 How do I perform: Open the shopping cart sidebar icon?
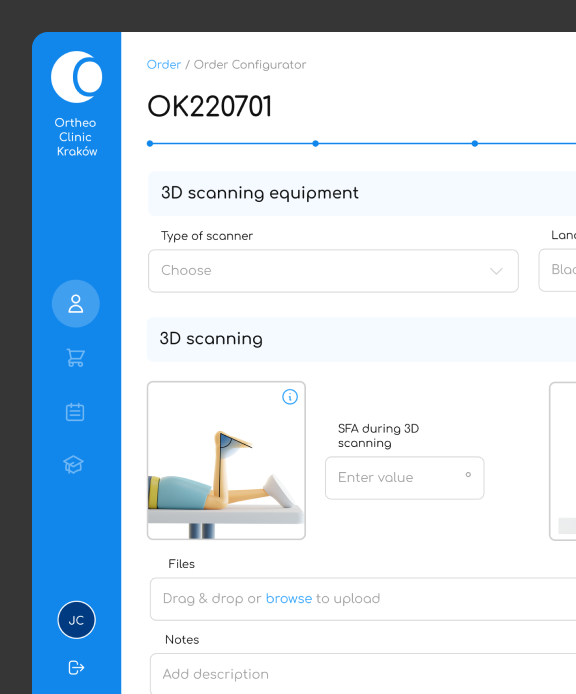[76, 358]
